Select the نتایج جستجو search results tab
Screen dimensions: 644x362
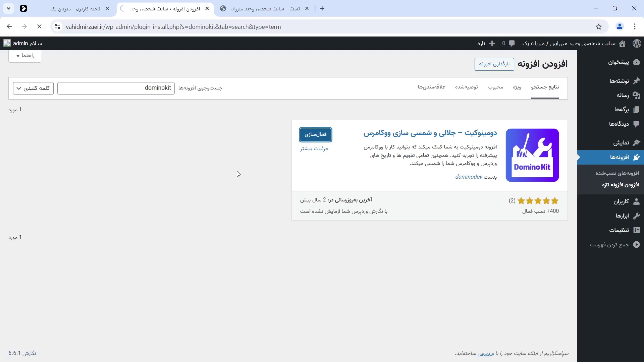point(546,87)
